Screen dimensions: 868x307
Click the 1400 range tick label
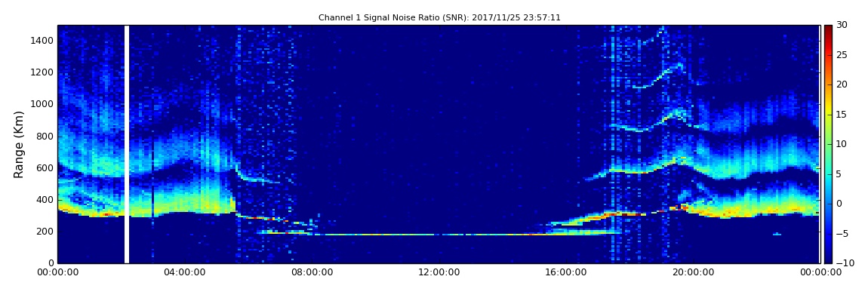click(x=42, y=41)
